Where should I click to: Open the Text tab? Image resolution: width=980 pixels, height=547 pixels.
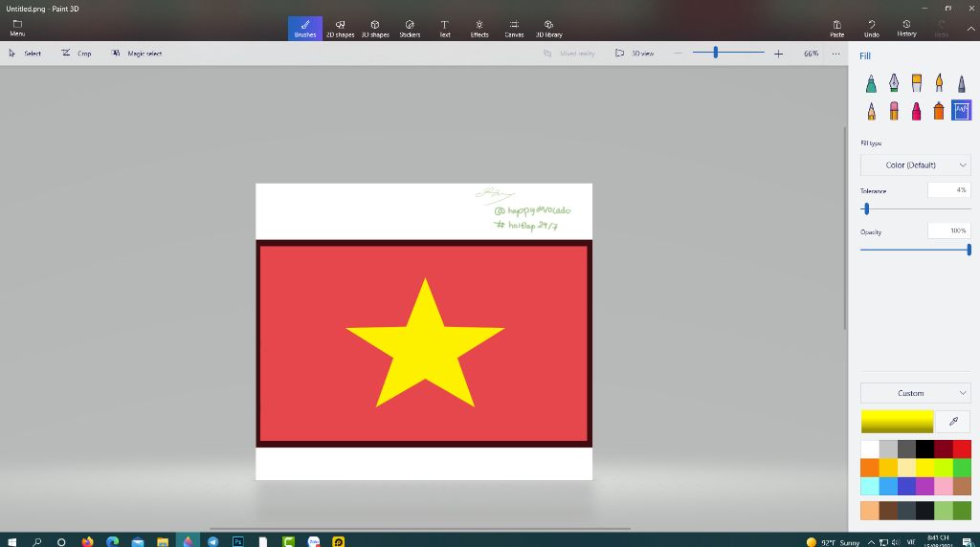coord(444,29)
